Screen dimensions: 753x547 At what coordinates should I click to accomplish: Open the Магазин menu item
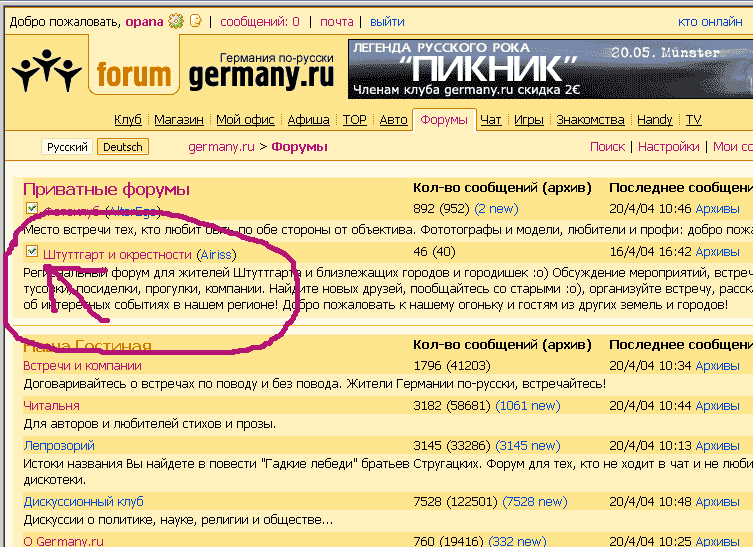tap(179, 120)
